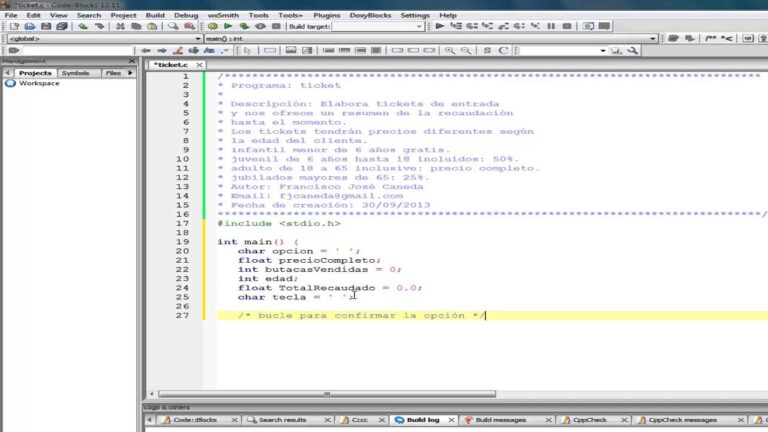Viewport: 768px width, 432px height.
Task: Switch to the Build messages tab
Action: click(x=501, y=420)
